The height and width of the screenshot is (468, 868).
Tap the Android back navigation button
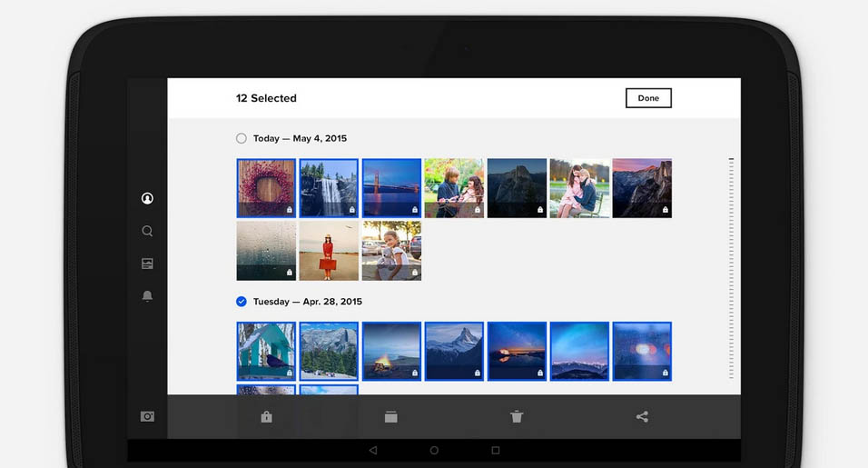click(372, 450)
